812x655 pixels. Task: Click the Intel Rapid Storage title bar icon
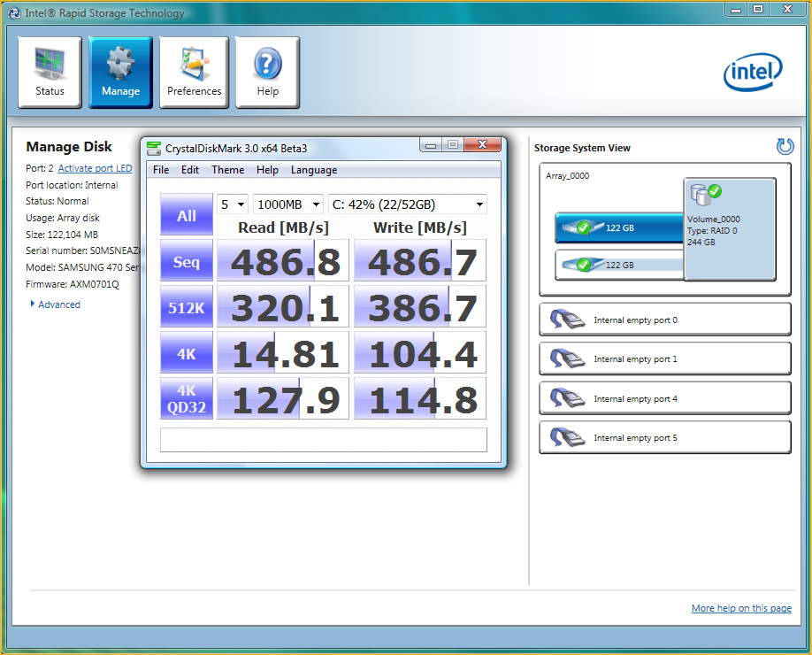click(x=14, y=13)
